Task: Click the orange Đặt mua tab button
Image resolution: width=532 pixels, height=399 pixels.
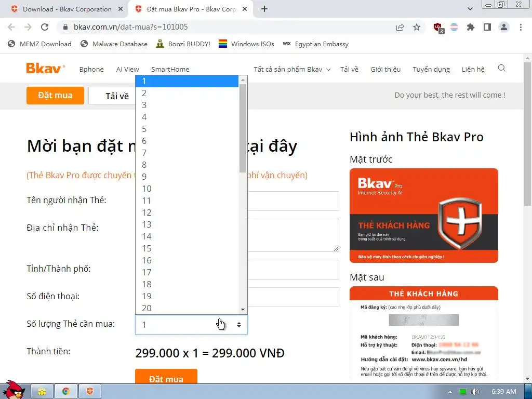Action: pos(55,96)
